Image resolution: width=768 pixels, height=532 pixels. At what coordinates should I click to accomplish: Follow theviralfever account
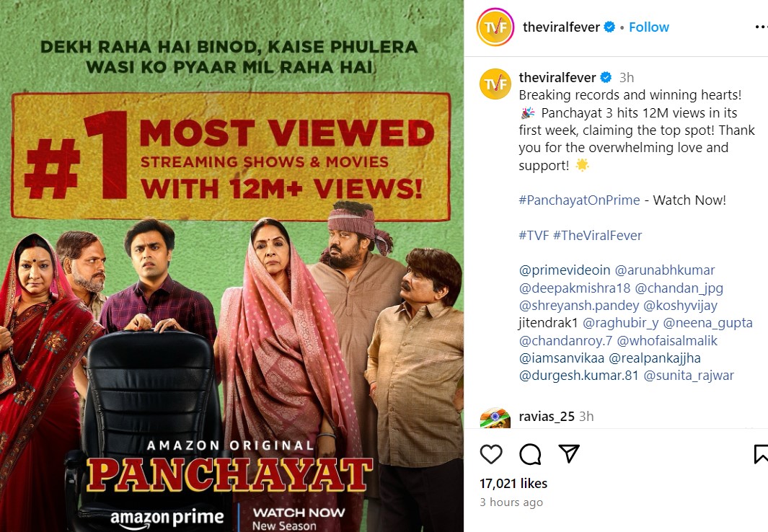648,27
